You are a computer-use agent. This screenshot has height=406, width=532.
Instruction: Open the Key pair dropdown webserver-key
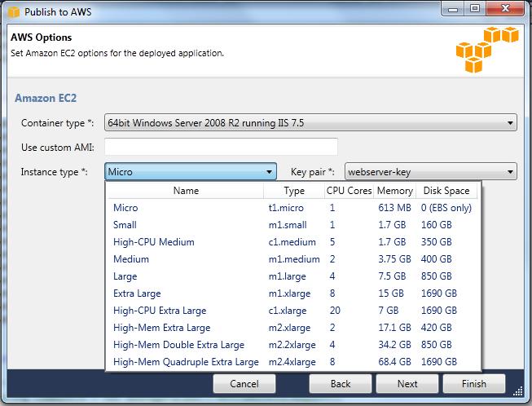(x=431, y=171)
